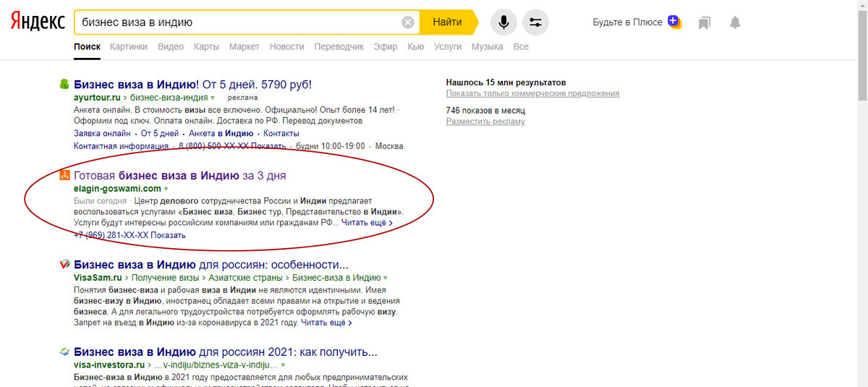Switch to the Маркет tab
Viewport: 868px width, 387px height.
pos(244,46)
